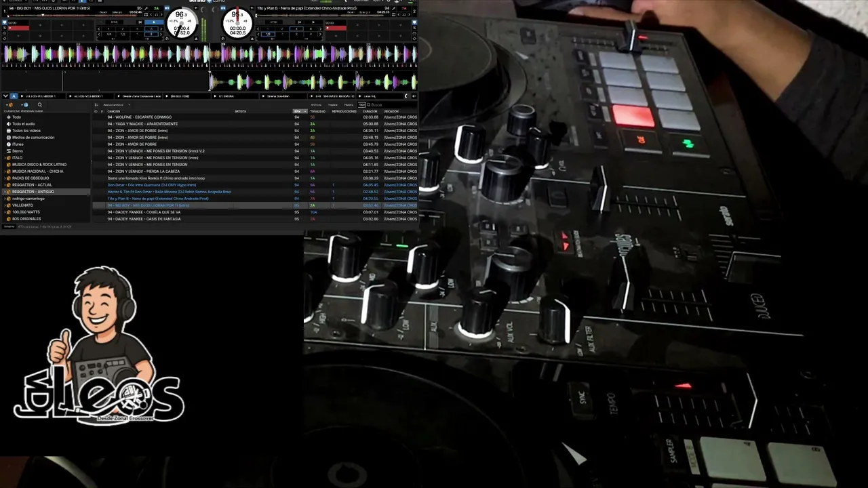Sort by the TONALIDAD column header
The height and width of the screenshot is (488, 868).
[317, 111]
